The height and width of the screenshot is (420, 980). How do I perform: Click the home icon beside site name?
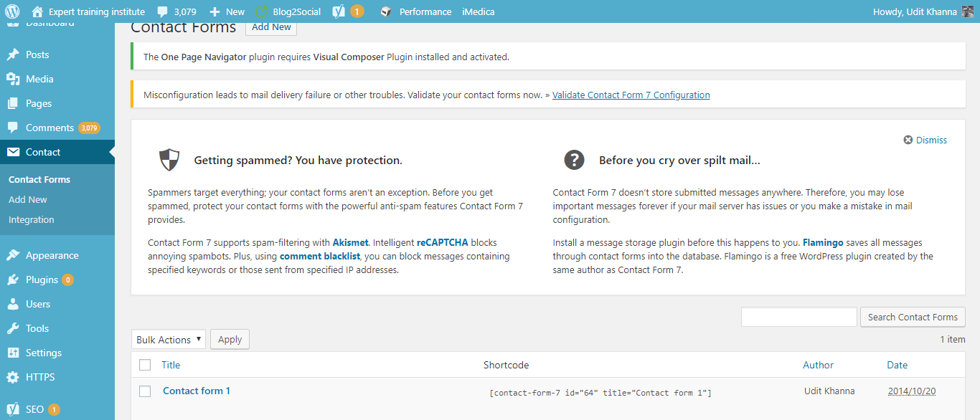38,11
